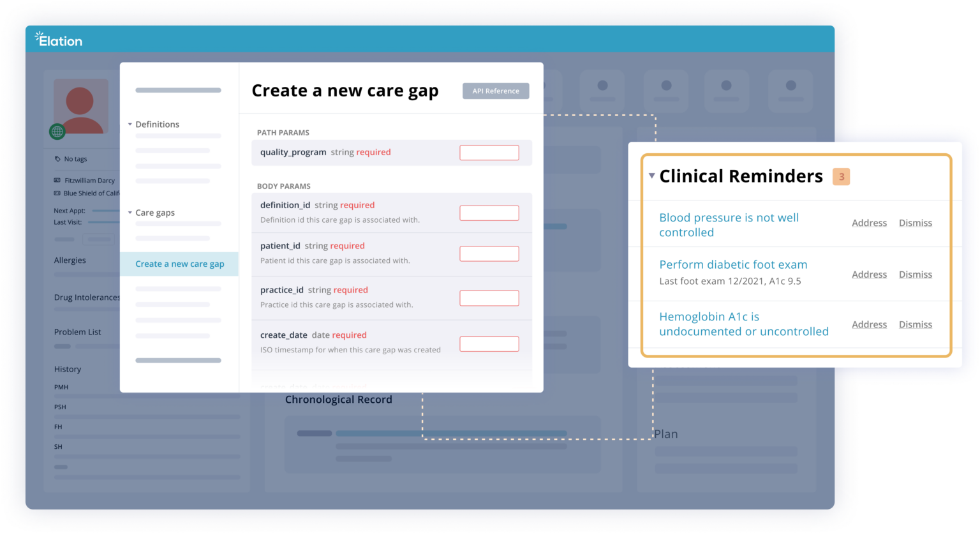Click the tag icon beside No tags

click(x=57, y=159)
